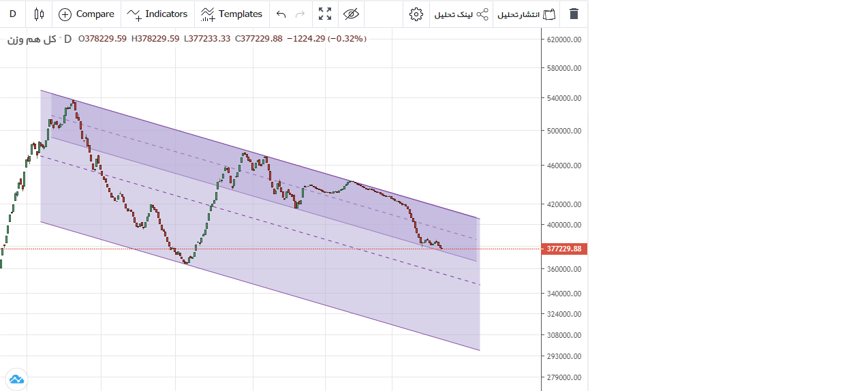
Task: Click the 293000.00 price axis label
Action: tap(564, 356)
